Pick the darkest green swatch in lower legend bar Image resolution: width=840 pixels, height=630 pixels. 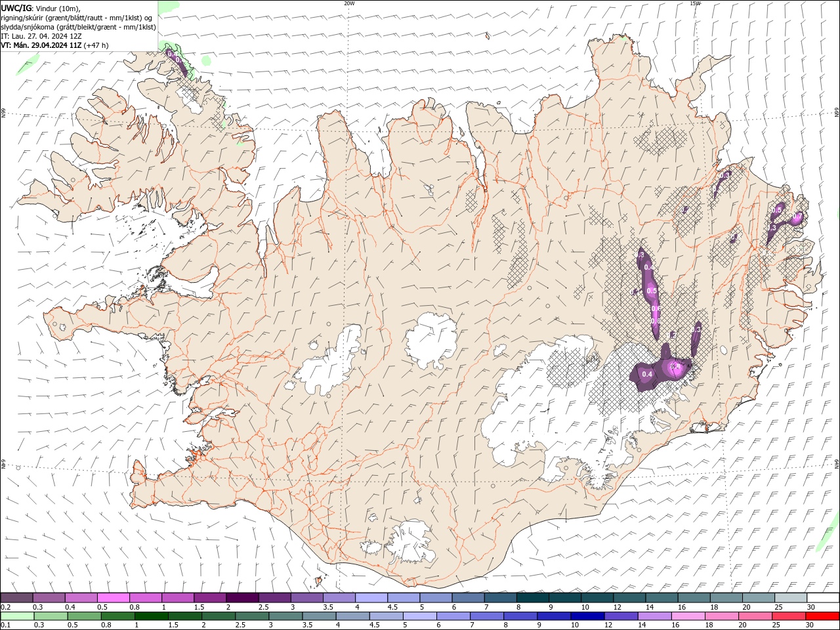(151, 616)
